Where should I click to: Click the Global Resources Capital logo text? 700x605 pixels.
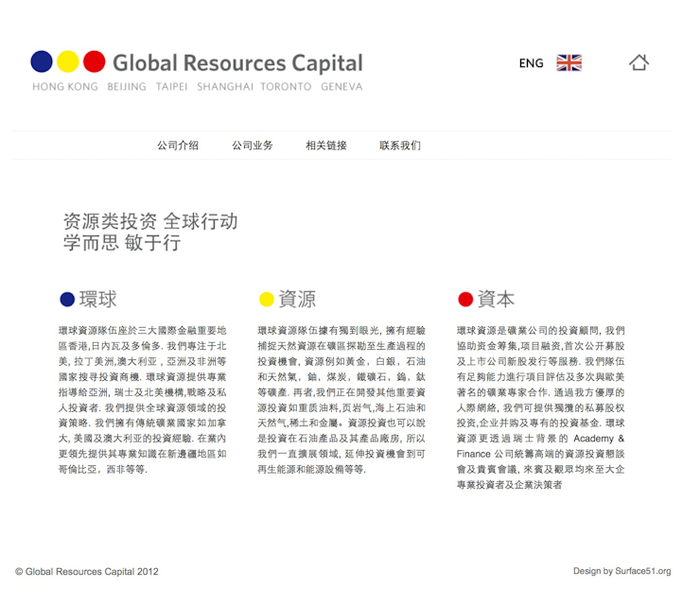point(237,63)
